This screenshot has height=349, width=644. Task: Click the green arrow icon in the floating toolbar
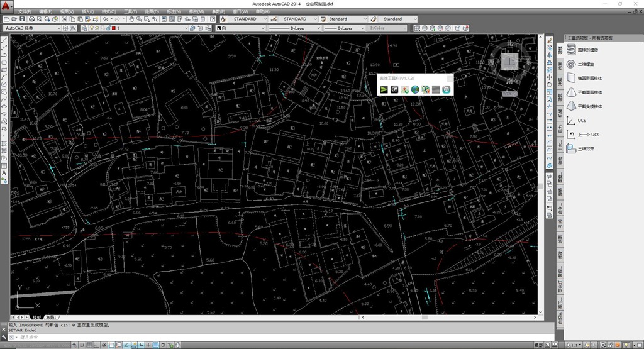click(383, 90)
